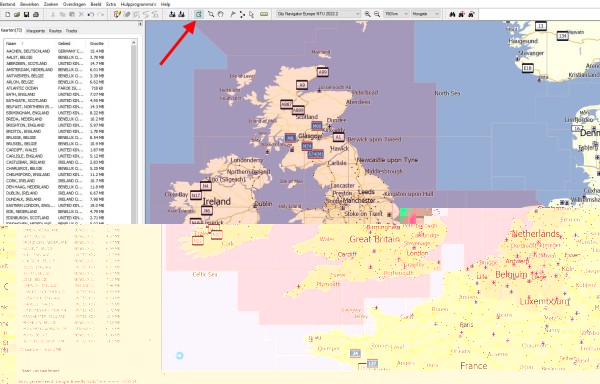Click the yellow-flag maps toolbar icon

(x=117, y=15)
